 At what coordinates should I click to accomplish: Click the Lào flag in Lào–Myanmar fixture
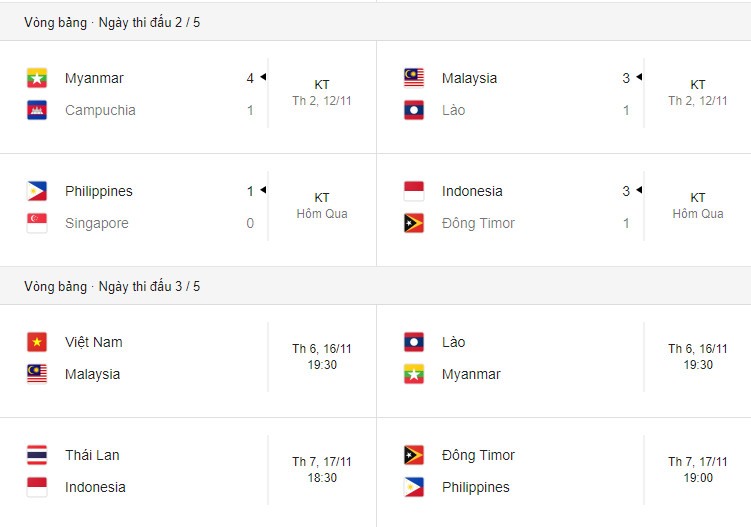click(414, 342)
